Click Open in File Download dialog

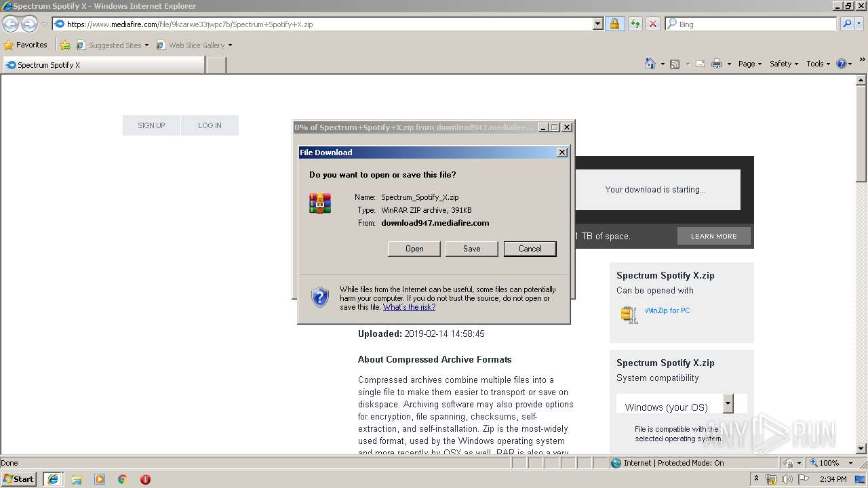[414, 249]
